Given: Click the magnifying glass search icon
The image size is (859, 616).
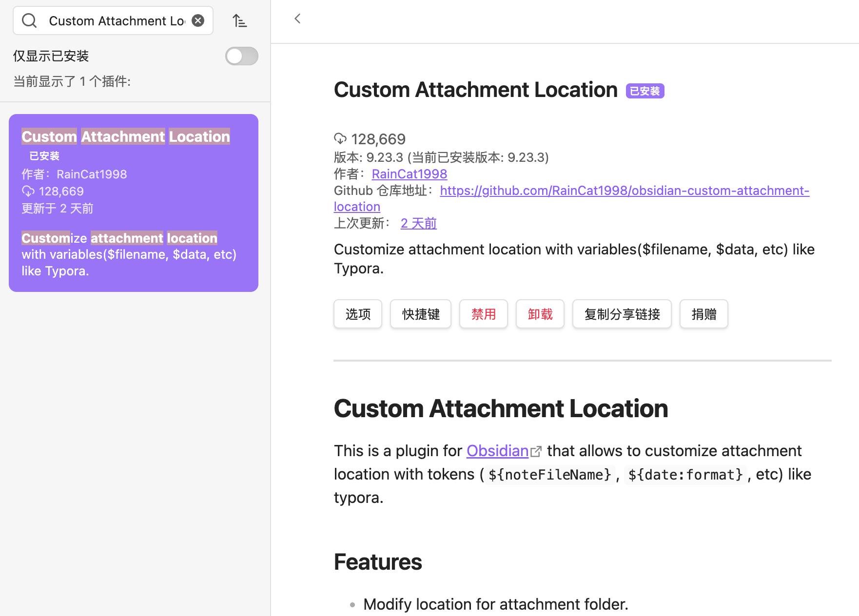Looking at the screenshot, I should tap(29, 20).
